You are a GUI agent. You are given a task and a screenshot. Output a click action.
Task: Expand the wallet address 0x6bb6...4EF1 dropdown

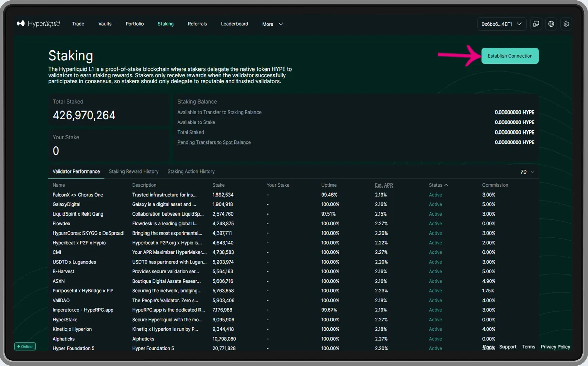pos(501,24)
